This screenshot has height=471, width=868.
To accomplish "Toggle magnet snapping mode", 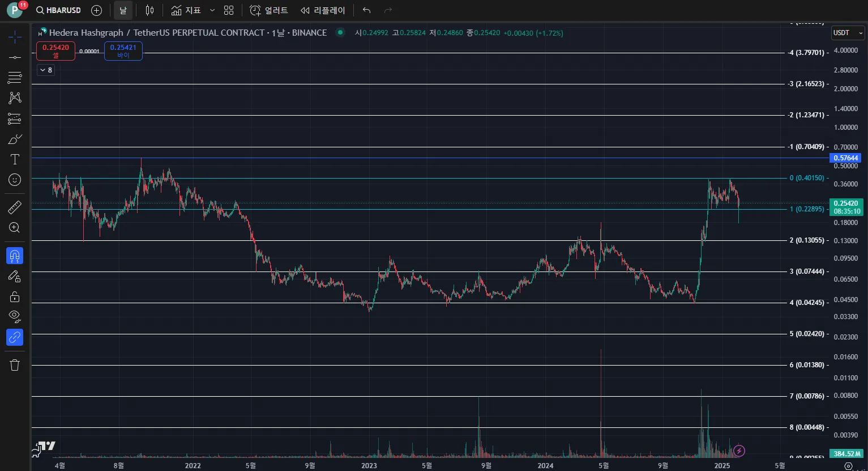I will pyautogui.click(x=15, y=256).
